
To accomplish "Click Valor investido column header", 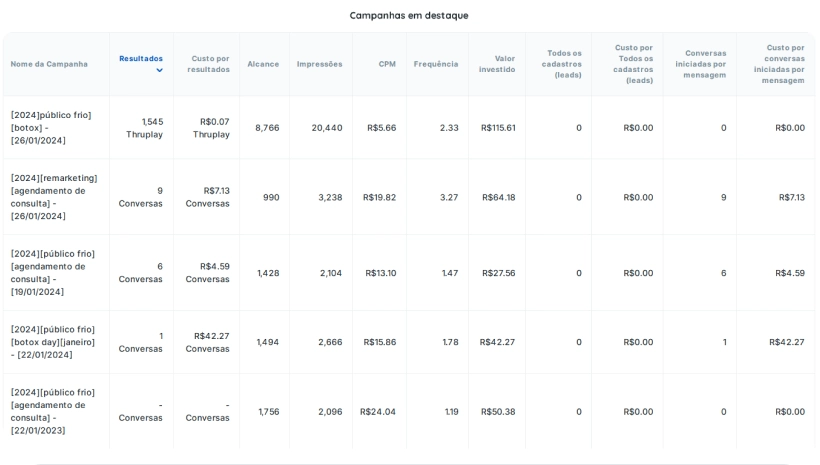I will (x=497, y=64).
